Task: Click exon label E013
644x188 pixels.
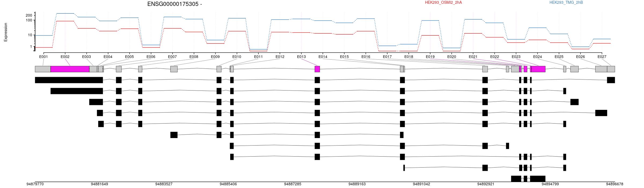Action: 301,57
